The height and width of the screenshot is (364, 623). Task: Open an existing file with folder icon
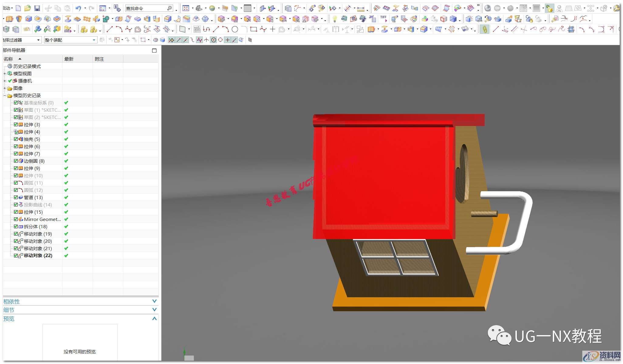point(27,8)
